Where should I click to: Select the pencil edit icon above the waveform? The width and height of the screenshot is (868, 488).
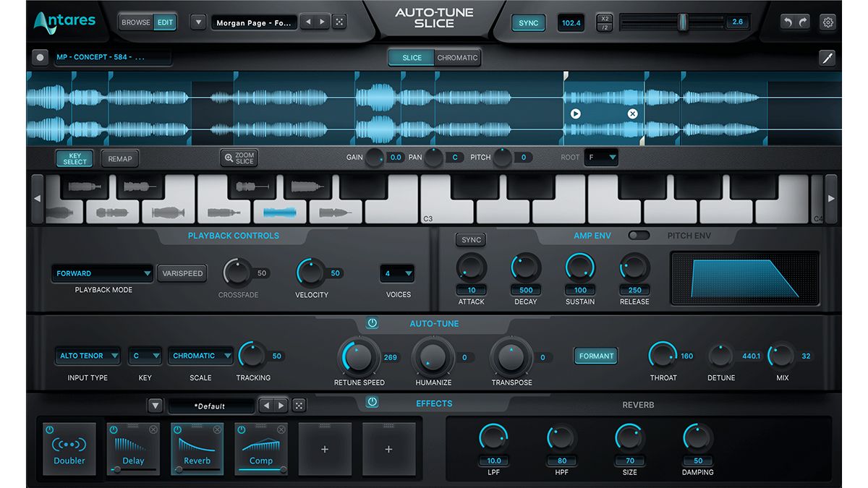(x=827, y=57)
